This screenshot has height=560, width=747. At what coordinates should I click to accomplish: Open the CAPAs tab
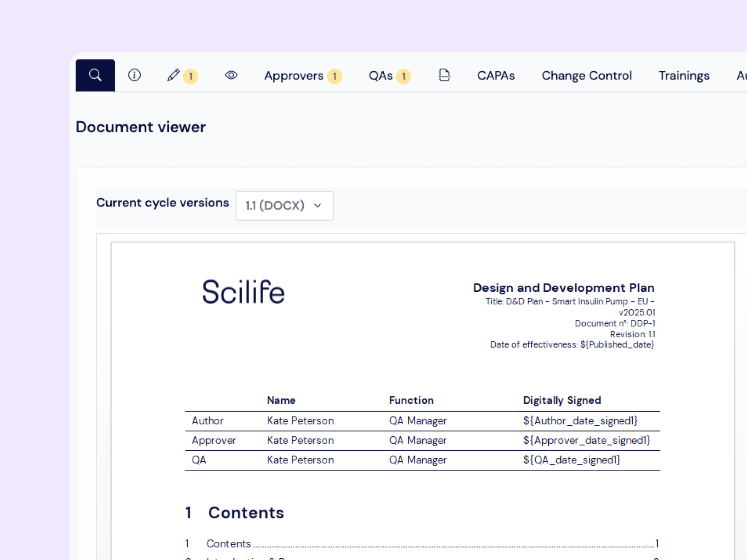[x=496, y=76]
